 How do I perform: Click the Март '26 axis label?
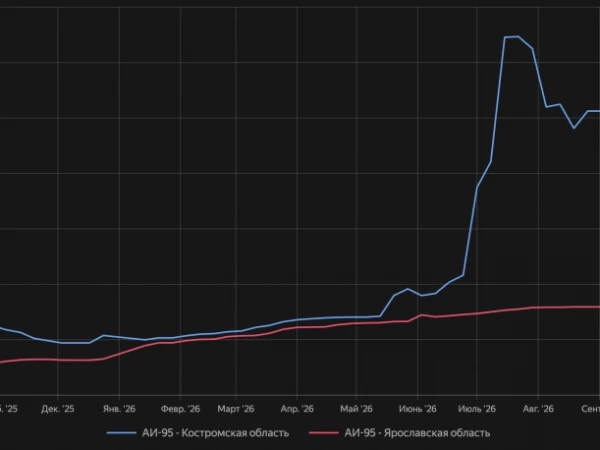click(236, 409)
